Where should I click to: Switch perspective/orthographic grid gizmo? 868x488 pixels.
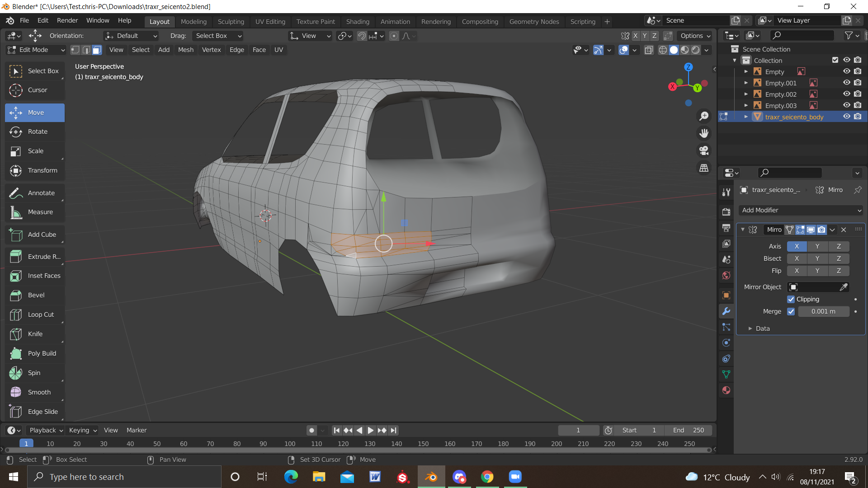(704, 168)
